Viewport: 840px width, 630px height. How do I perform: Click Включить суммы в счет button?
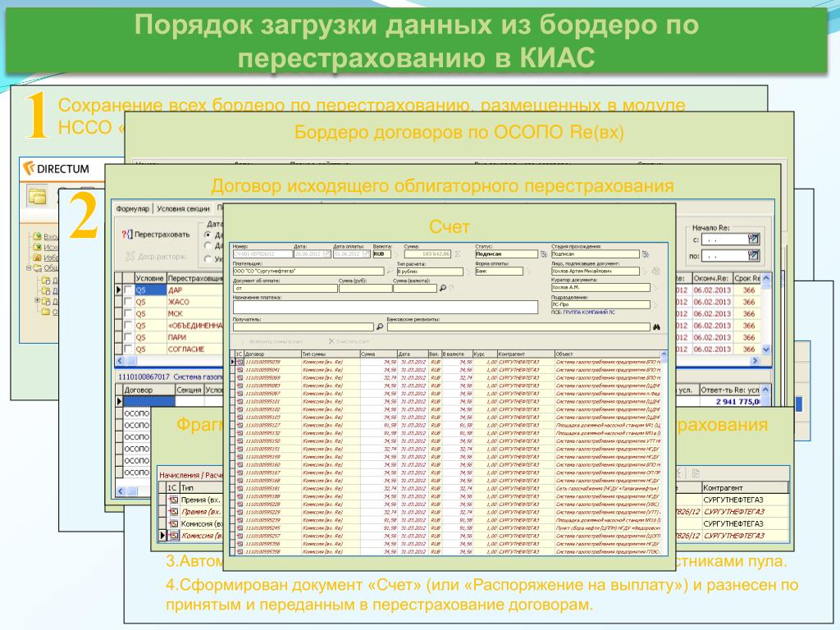271,341
